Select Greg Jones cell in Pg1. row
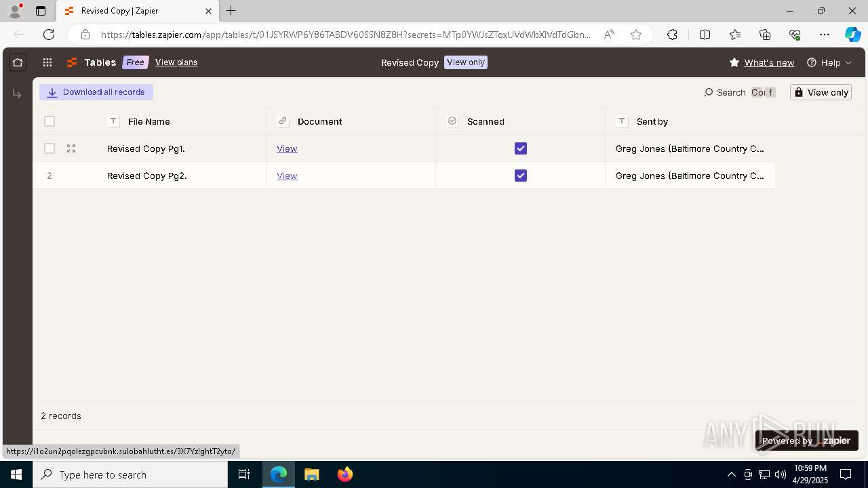The image size is (868, 488). point(690,148)
